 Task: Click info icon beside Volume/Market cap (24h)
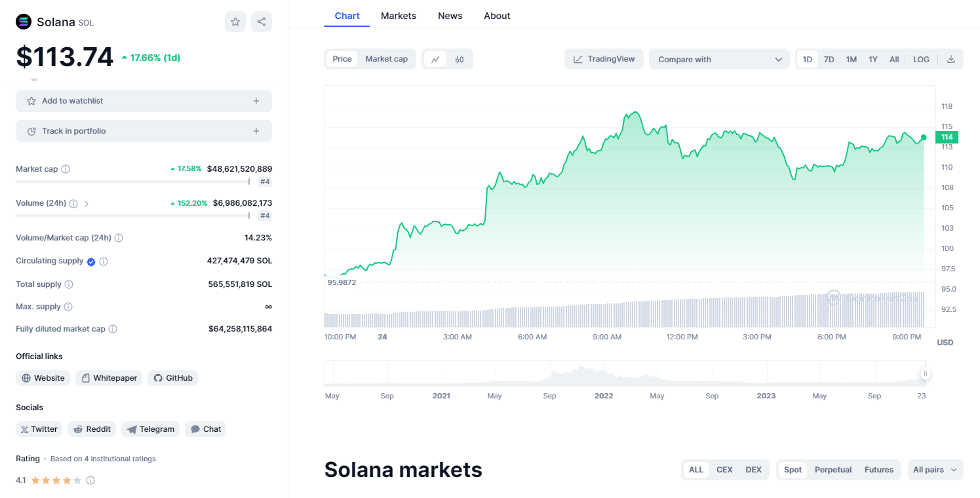click(119, 238)
